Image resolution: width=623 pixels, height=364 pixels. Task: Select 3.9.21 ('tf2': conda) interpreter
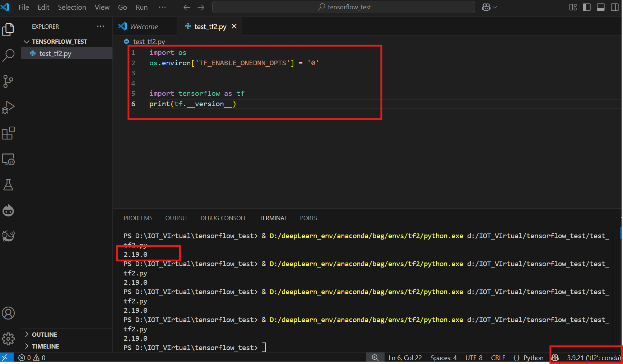click(x=594, y=358)
